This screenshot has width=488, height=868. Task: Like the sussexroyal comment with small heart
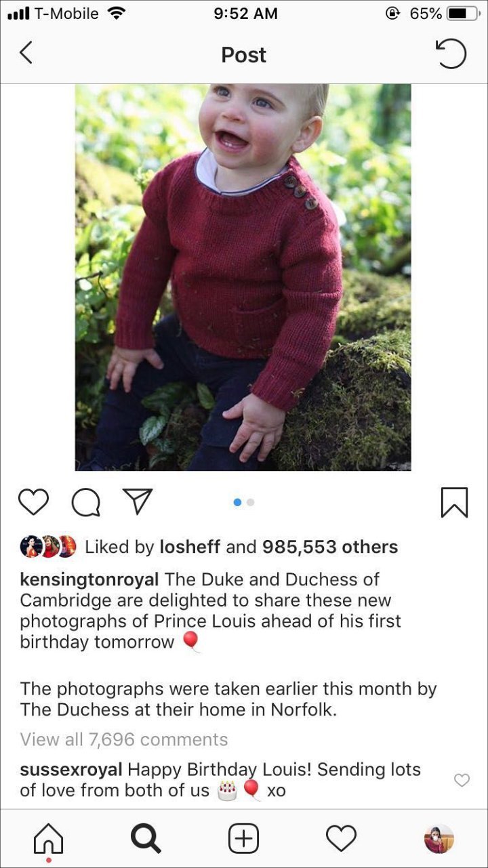click(462, 781)
